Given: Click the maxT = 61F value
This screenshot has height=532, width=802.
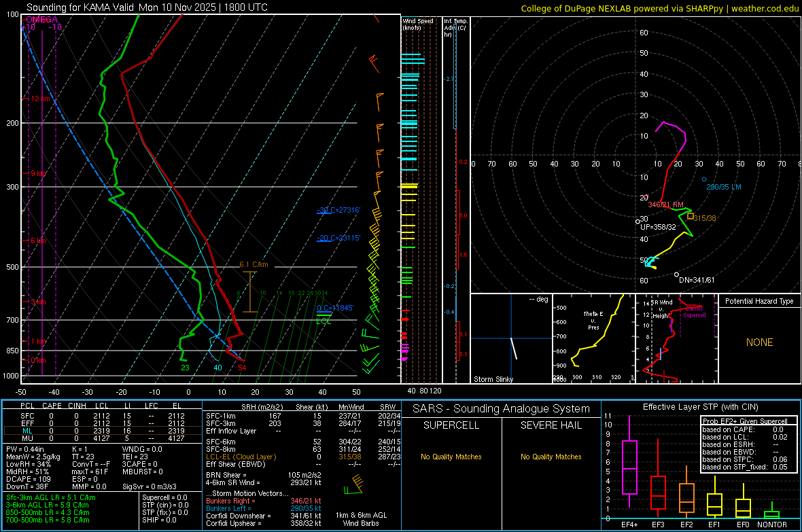Looking at the screenshot, I should coord(90,472).
